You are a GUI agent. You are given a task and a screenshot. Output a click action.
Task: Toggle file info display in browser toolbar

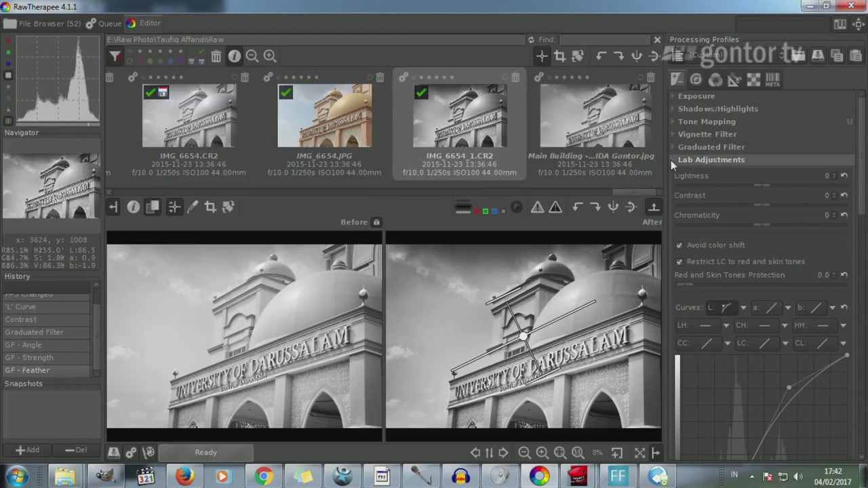tap(234, 56)
